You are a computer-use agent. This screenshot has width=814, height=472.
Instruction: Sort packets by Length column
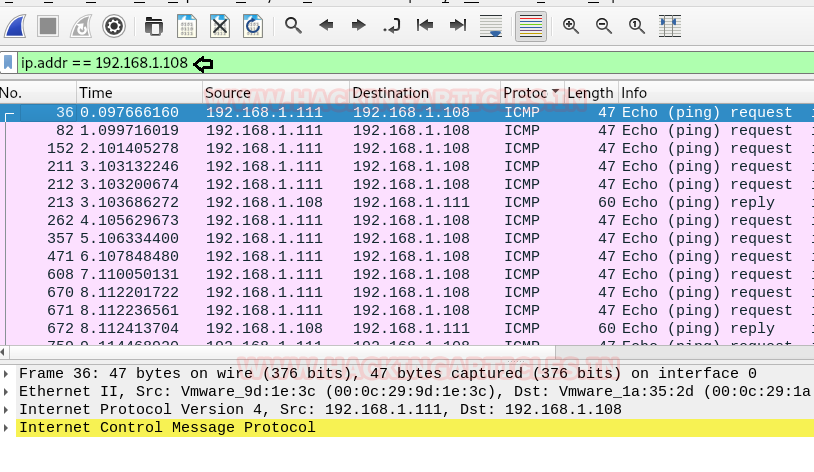[x=591, y=93]
